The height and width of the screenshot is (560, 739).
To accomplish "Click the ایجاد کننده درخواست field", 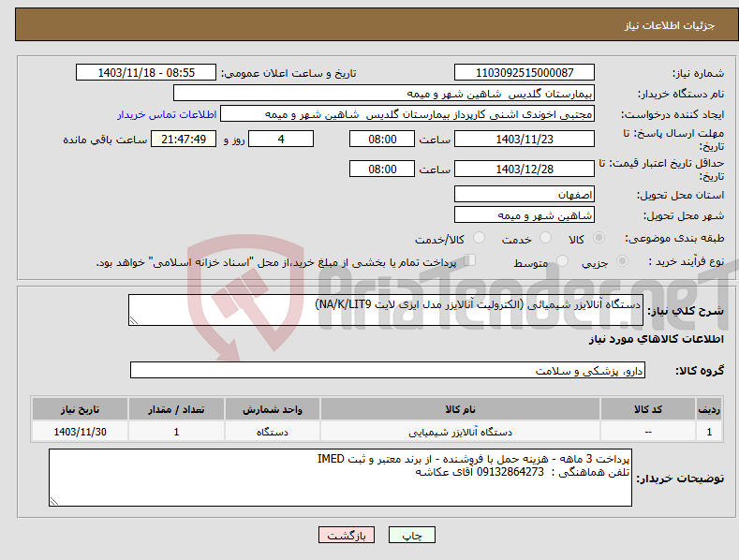I will [x=407, y=114].
